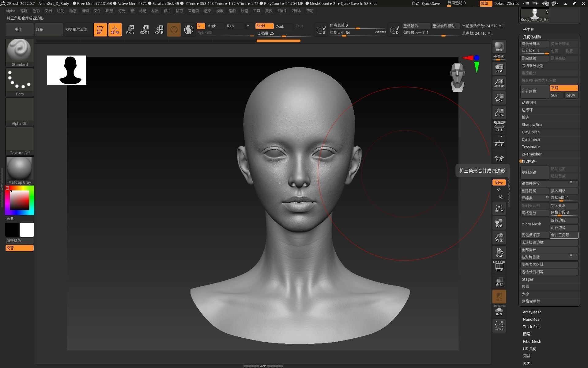
Task: Toggle the Mrgb channel button
Action: coord(215,26)
